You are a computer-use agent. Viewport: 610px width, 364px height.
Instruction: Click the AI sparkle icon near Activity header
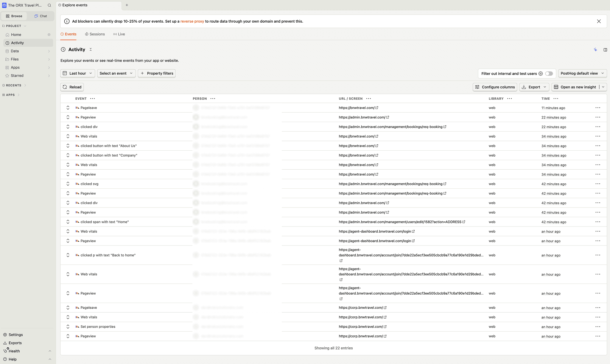(595, 50)
